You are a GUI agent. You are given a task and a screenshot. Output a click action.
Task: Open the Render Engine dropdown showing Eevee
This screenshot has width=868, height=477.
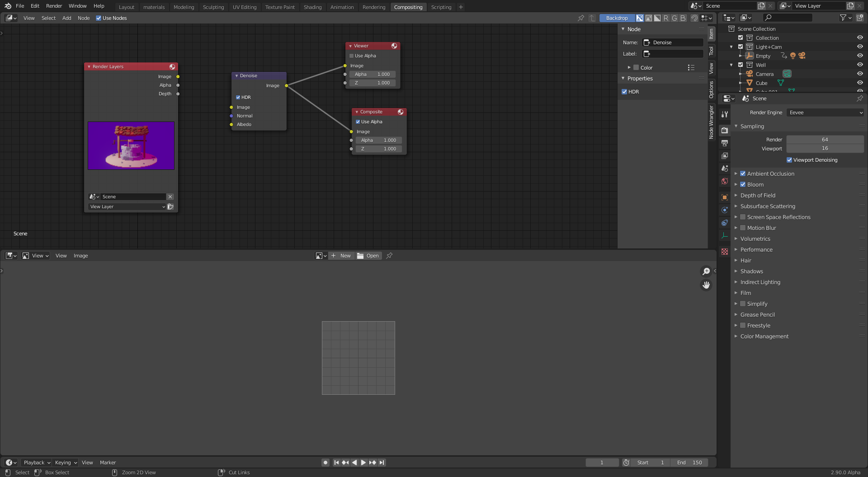pyautogui.click(x=825, y=112)
